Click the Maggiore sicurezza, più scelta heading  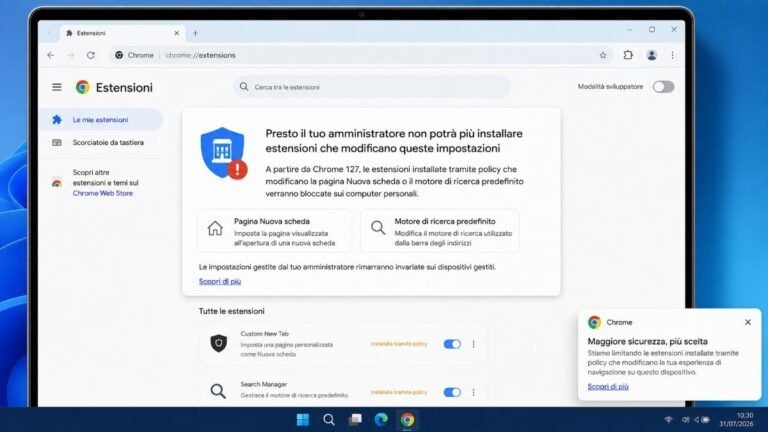tap(648, 341)
